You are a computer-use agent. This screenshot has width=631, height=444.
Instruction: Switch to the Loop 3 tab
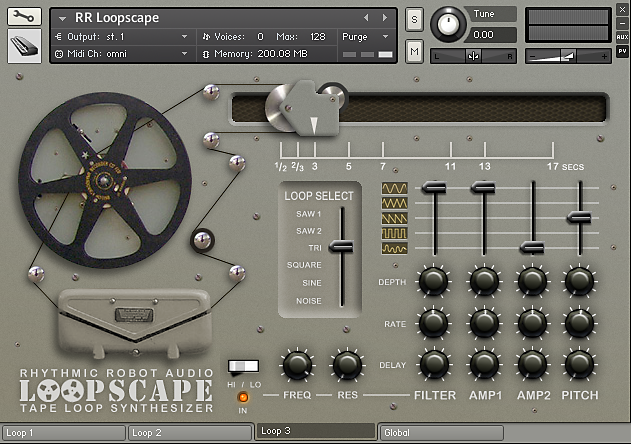[x=316, y=431]
